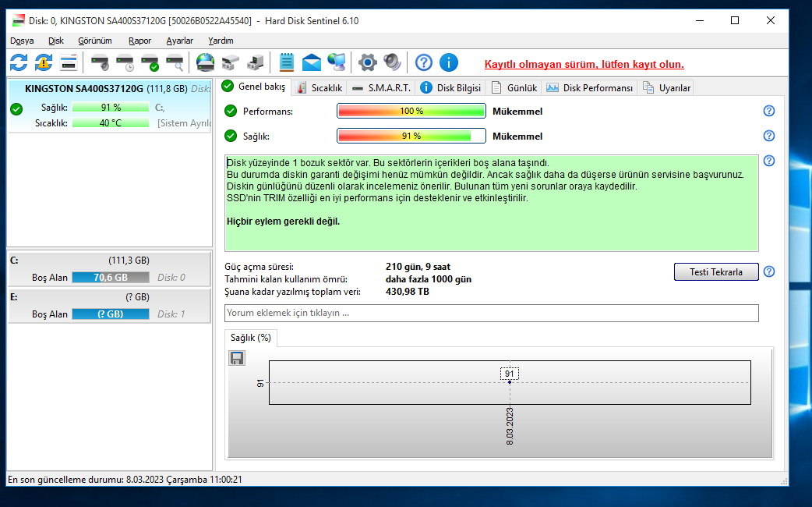Click the 'daha fazla 1000 gün' lifetime value
The image size is (812, 507).
point(429,279)
